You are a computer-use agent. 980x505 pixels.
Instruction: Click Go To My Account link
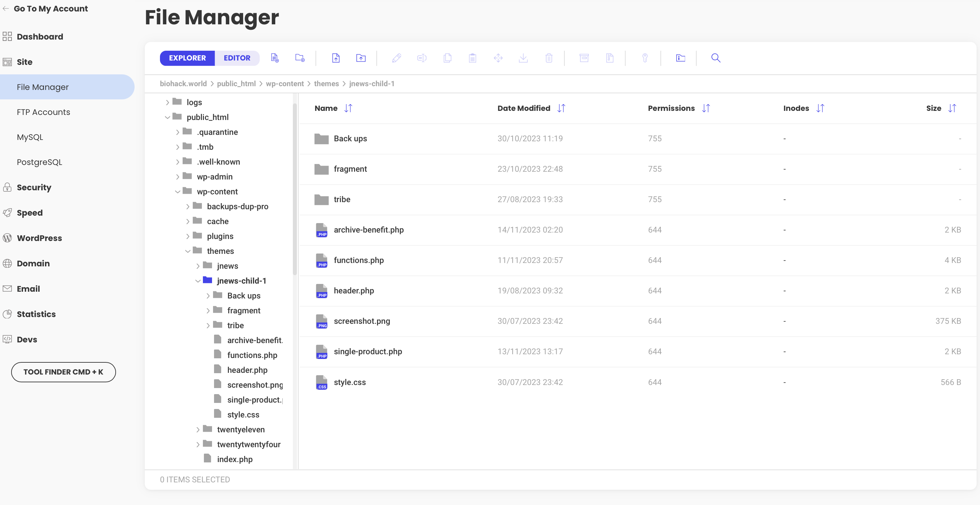(x=51, y=8)
